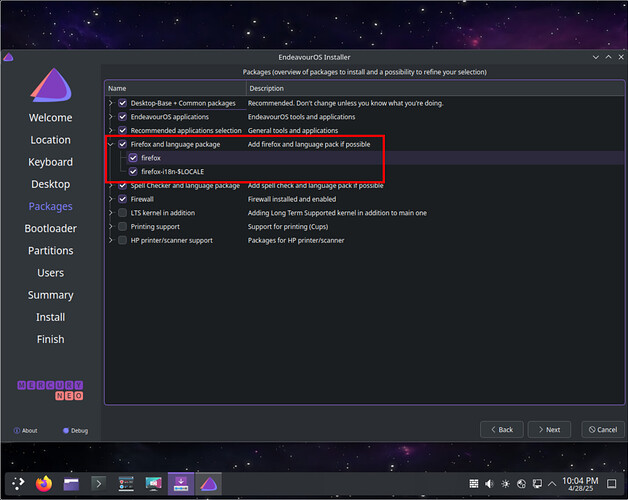The height and width of the screenshot is (500, 628).
Task: Show hidden system tray icons arrow
Action: [x=552, y=484]
